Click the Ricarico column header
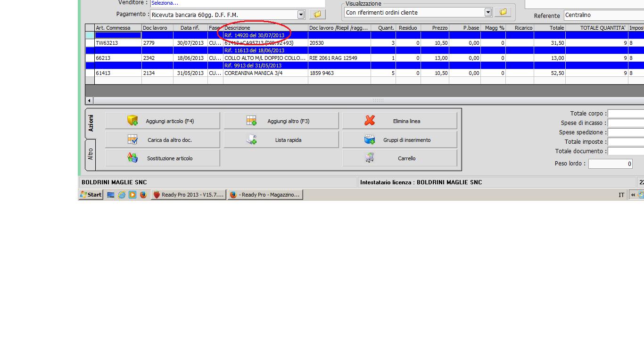This screenshot has height=362, width=644. pyautogui.click(x=520, y=28)
